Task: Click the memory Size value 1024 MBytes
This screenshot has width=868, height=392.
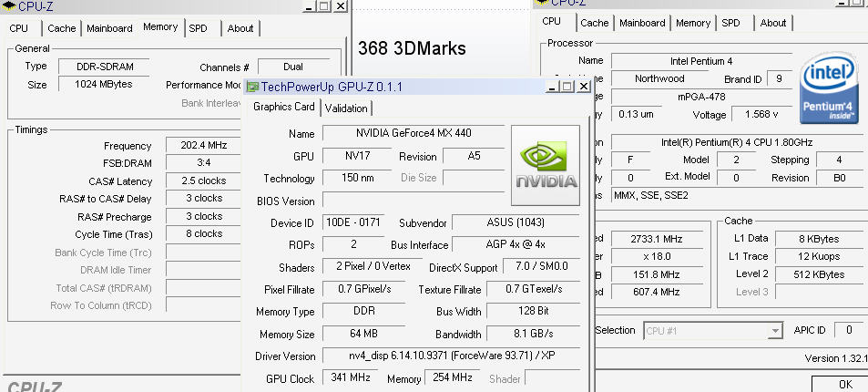Action: [104, 84]
